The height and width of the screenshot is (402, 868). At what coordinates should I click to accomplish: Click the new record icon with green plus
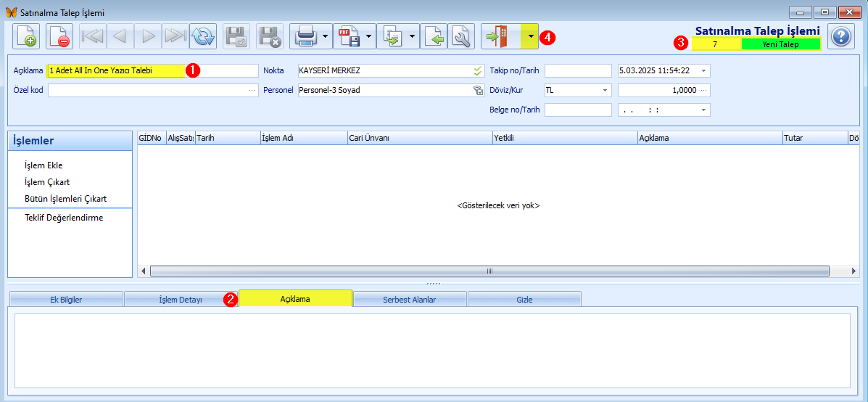[26, 36]
